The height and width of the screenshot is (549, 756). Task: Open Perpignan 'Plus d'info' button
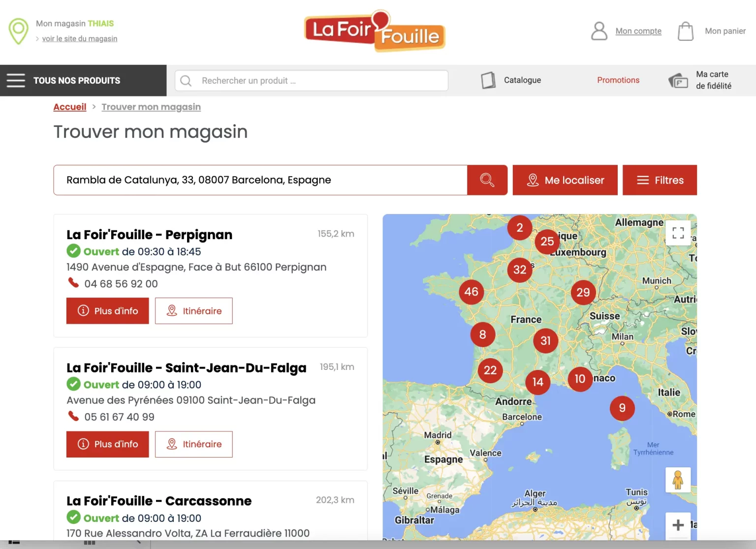coord(108,311)
